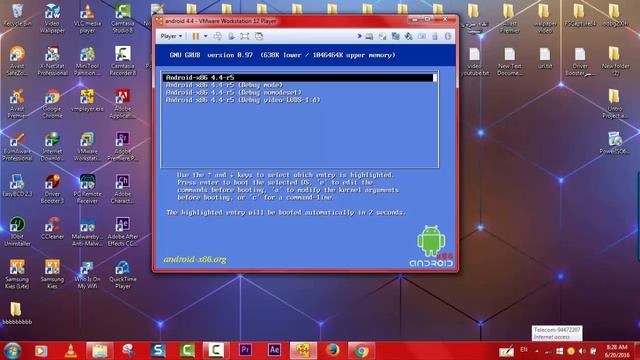Click android-x86.org text in GRUB screen

click(195, 260)
